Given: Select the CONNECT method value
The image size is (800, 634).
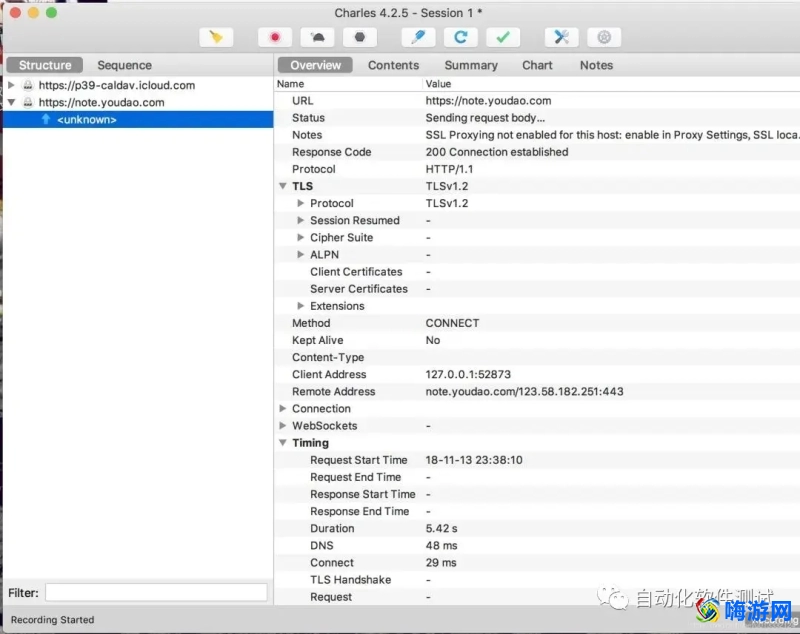Looking at the screenshot, I should click(x=453, y=323).
